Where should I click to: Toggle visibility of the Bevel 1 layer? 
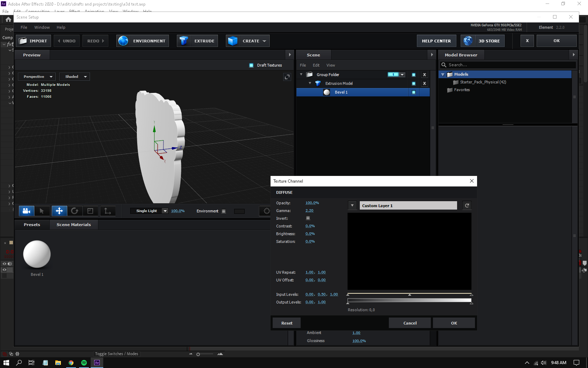tap(413, 92)
